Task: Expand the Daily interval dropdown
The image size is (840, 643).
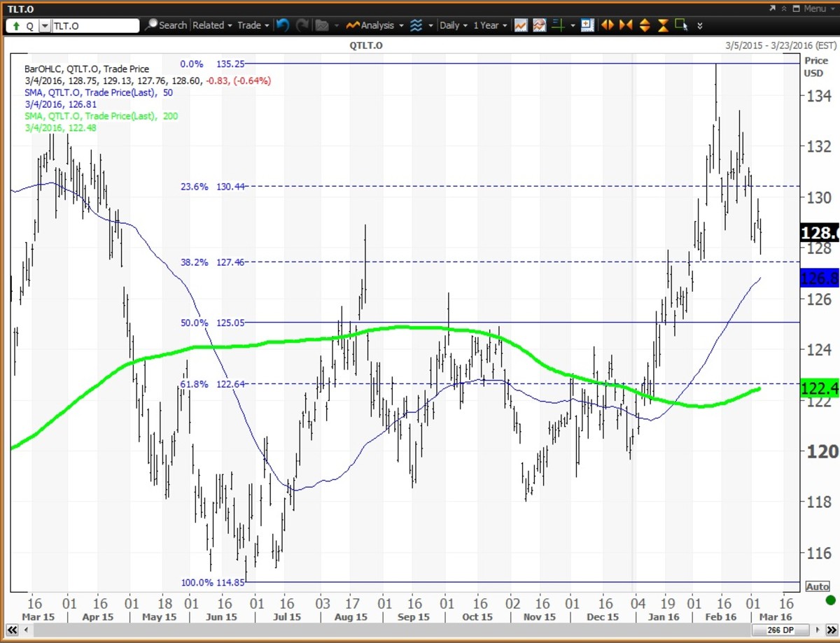Action: point(453,25)
